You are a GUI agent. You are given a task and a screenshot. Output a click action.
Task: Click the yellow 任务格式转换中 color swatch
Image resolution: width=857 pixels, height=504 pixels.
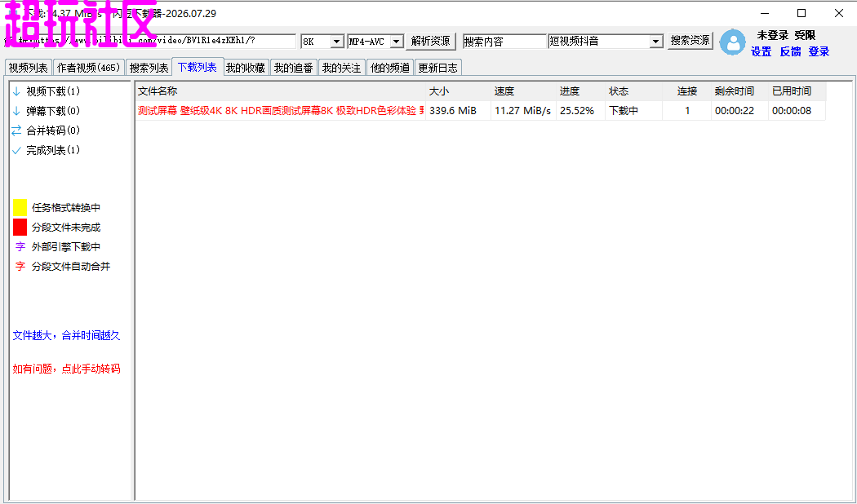point(20,207)
